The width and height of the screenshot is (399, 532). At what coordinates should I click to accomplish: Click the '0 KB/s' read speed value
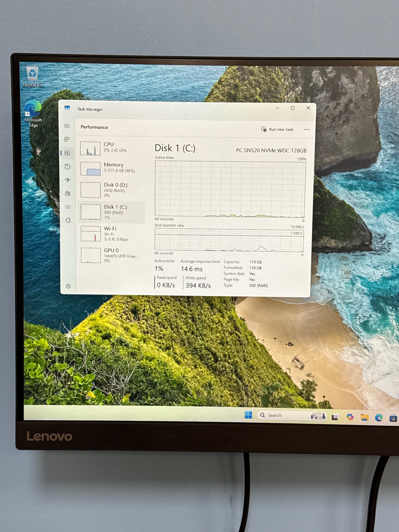point(166,285)
